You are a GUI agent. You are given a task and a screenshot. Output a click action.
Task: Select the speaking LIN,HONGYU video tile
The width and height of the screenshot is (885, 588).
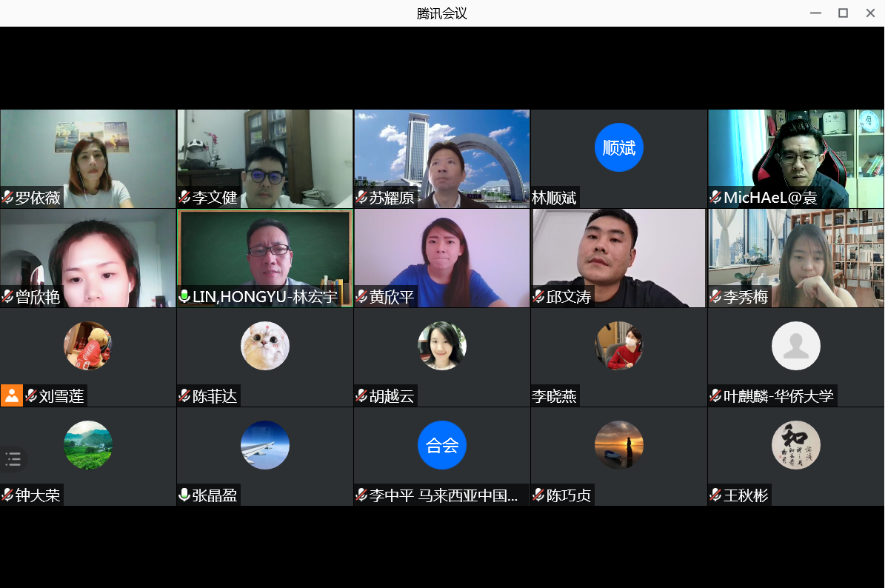click(x=264, y=258)
